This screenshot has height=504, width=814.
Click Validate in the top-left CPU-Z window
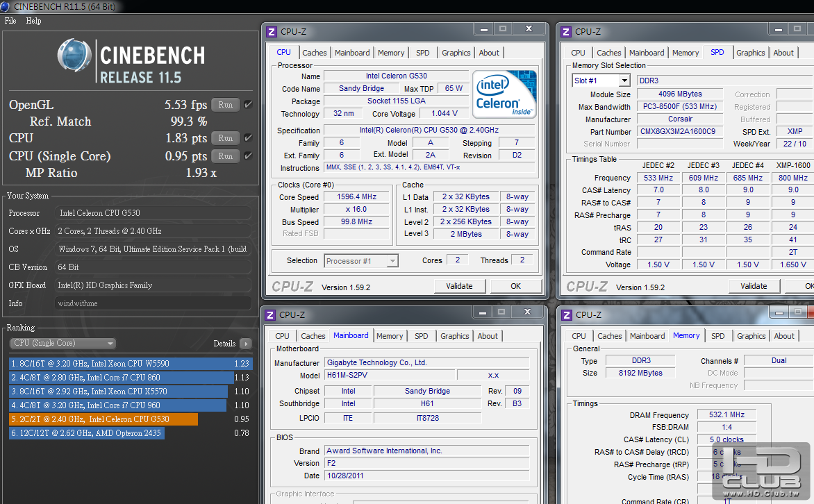pyautogui.click(x=459, y=286)
